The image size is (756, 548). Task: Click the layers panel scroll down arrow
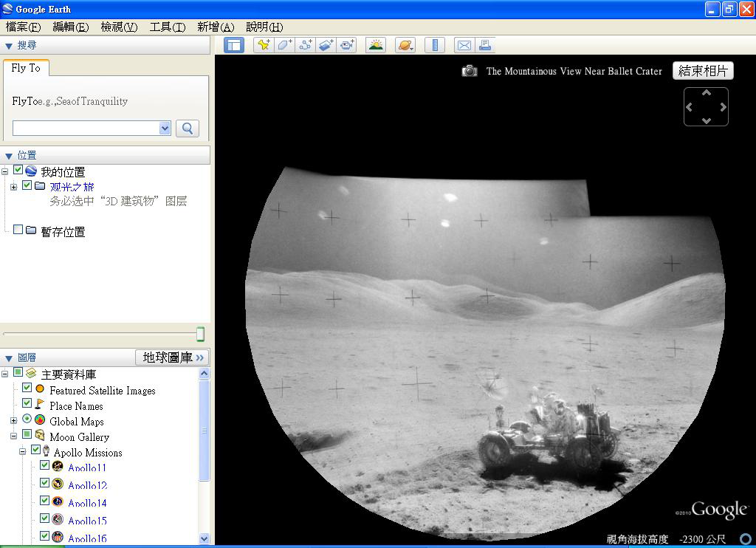point(204,538)
